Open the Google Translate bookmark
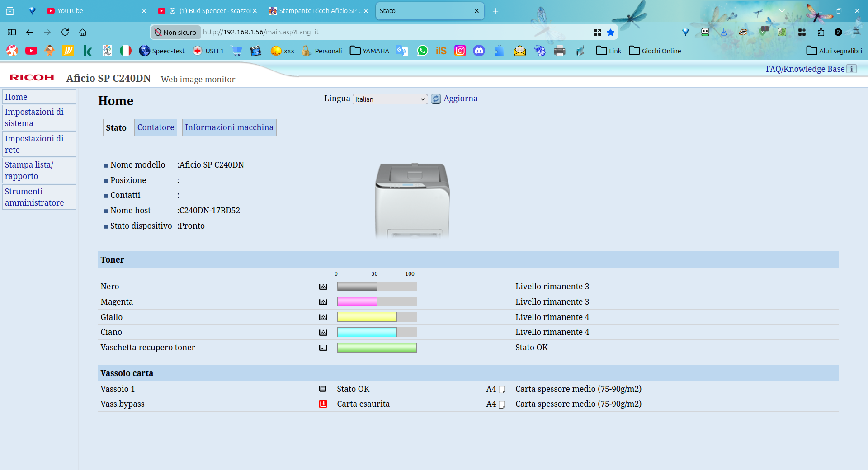The width and height of the screenshot is (868, 470). tap(402, 51)
